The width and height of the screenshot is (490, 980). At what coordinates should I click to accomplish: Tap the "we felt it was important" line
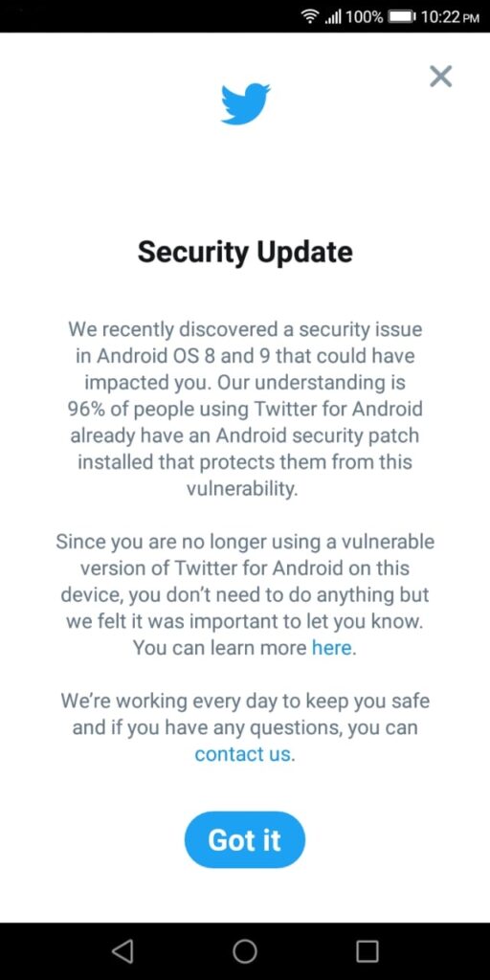point(245,621)
